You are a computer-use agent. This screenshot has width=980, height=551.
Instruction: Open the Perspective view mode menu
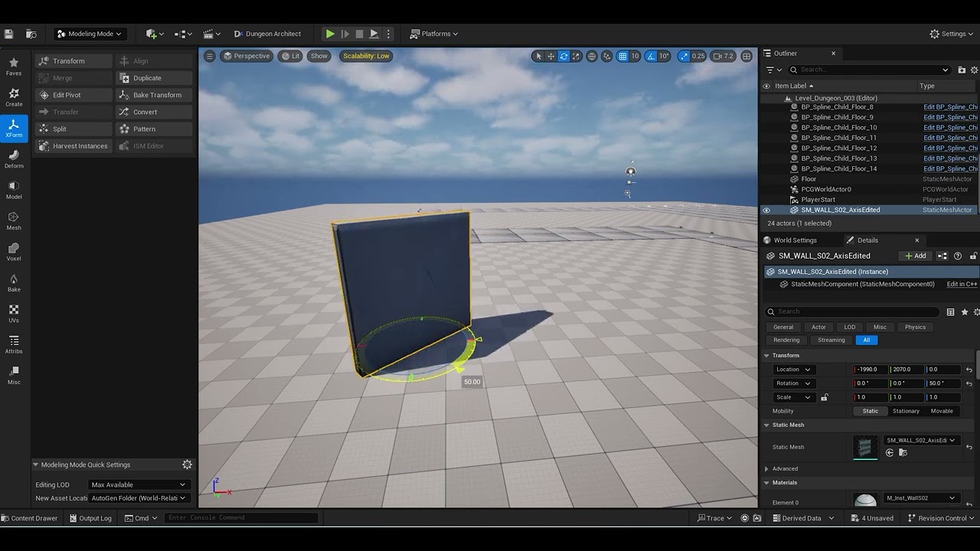coord(246,56)
